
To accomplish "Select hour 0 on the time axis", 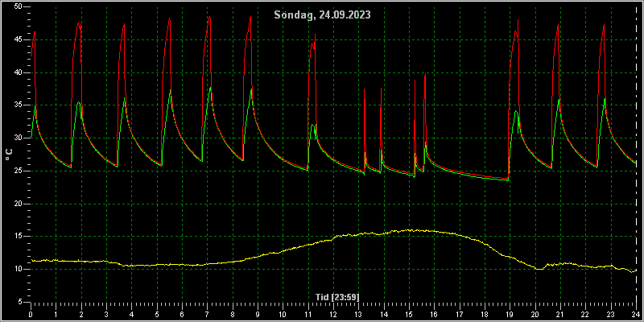I will (31, 314).
